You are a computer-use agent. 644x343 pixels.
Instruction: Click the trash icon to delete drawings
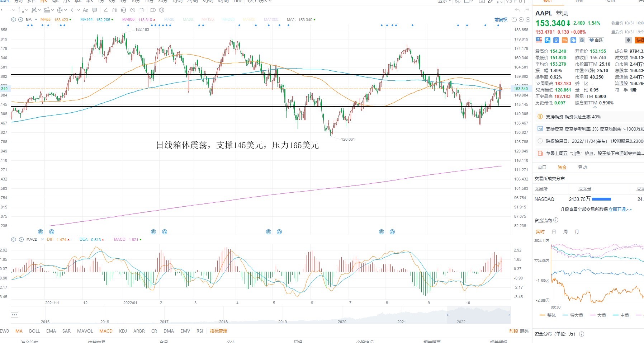click(x=142, y=10)
